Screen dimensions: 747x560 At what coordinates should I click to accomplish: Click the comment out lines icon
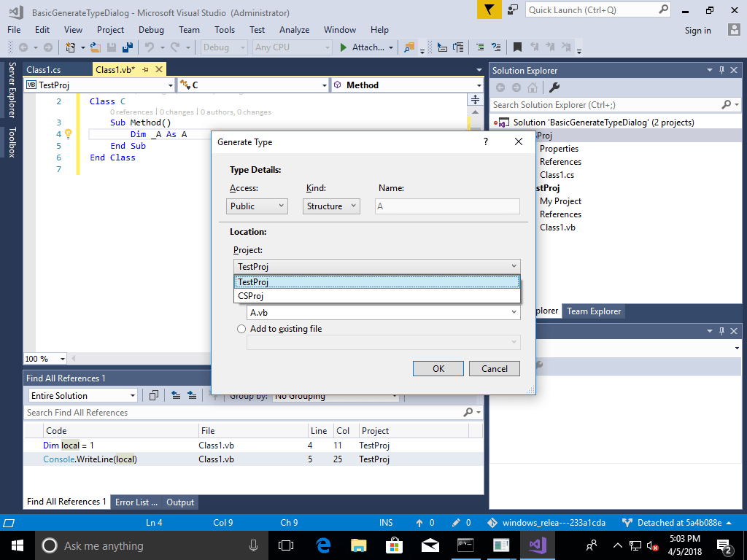coord(480,47)
